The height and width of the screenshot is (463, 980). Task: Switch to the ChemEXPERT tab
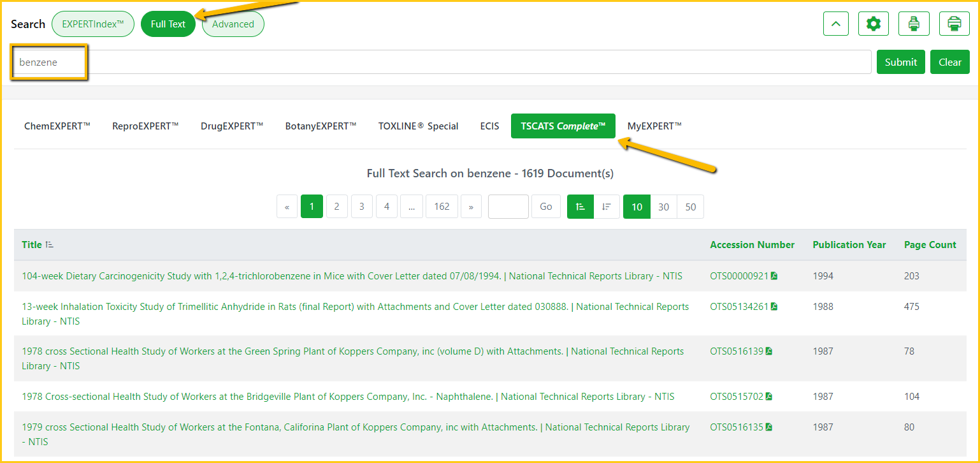(57, 126)
